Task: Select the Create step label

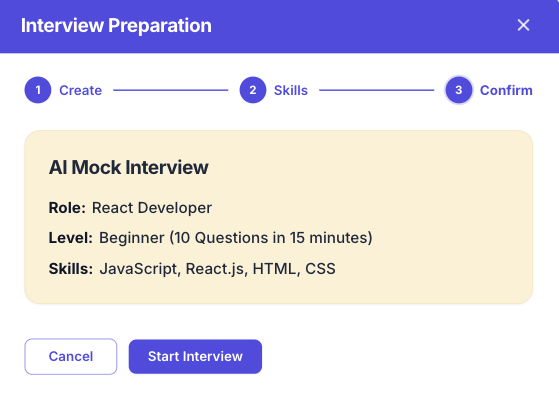Action: [x=81, y=90]
